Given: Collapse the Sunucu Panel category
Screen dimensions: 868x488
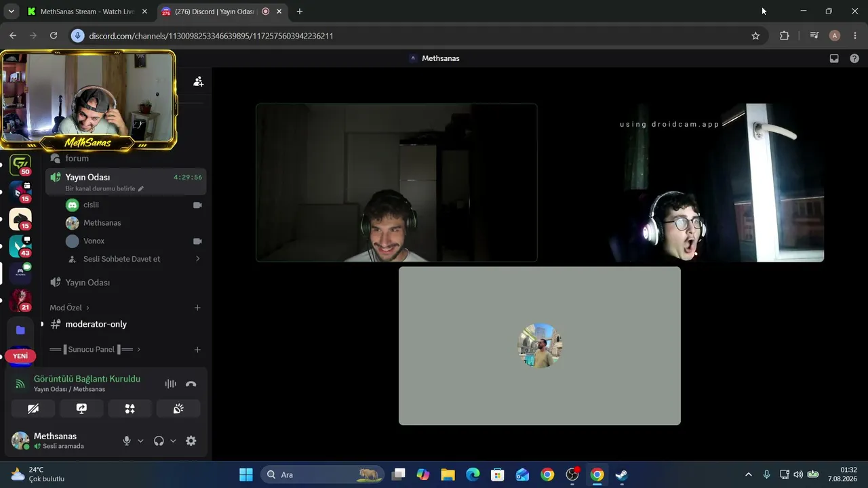Looking at the screenshot, I should 95,350.
